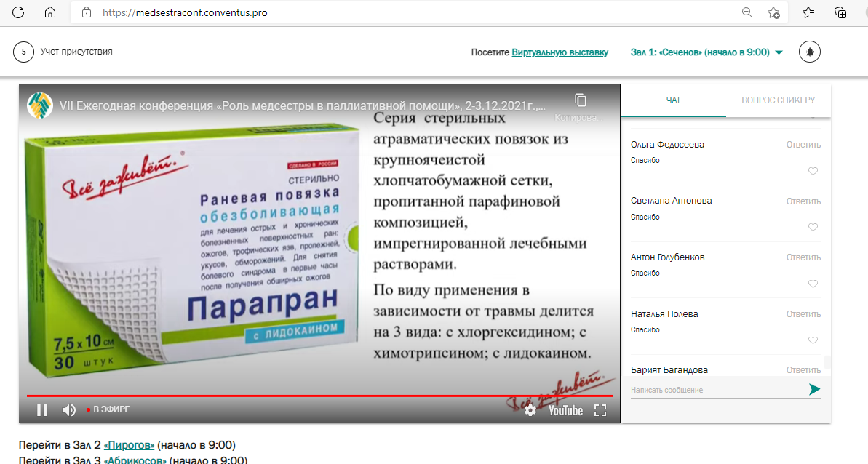This screenshot has height=464, width=868.
Task: Copy the video link with the copy icon
Action: [580, 100]
